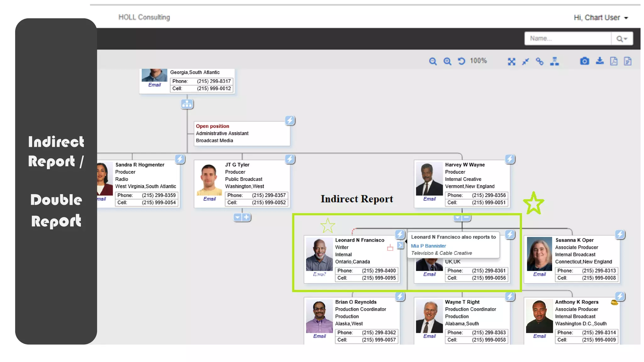
Task: Click the org hierarchy icon in toolbar
Action: (x=554, y=61)
